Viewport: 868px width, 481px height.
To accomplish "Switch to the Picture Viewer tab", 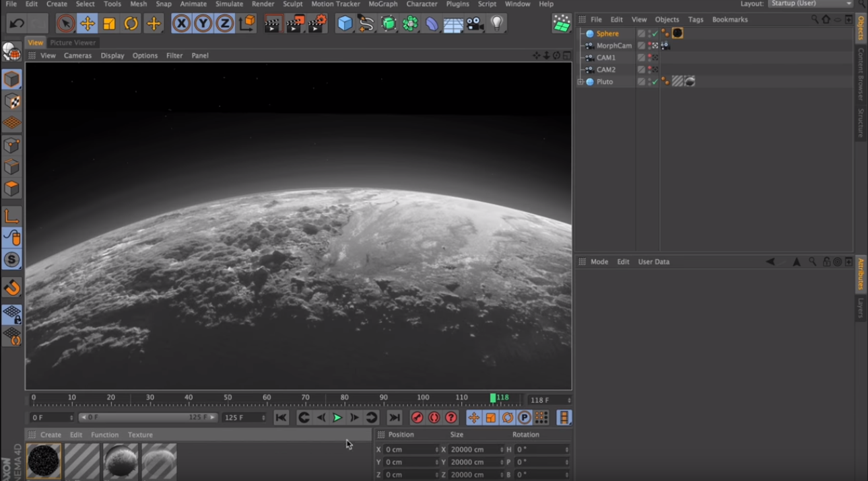I will [73, 42].
